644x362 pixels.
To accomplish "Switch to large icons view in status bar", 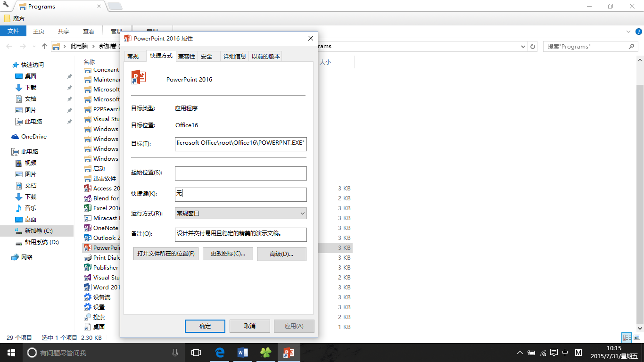I will [637, 337].
